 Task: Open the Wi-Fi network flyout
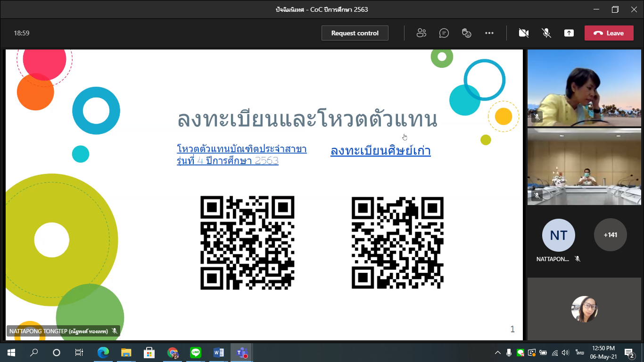click(x=554, y=353)
